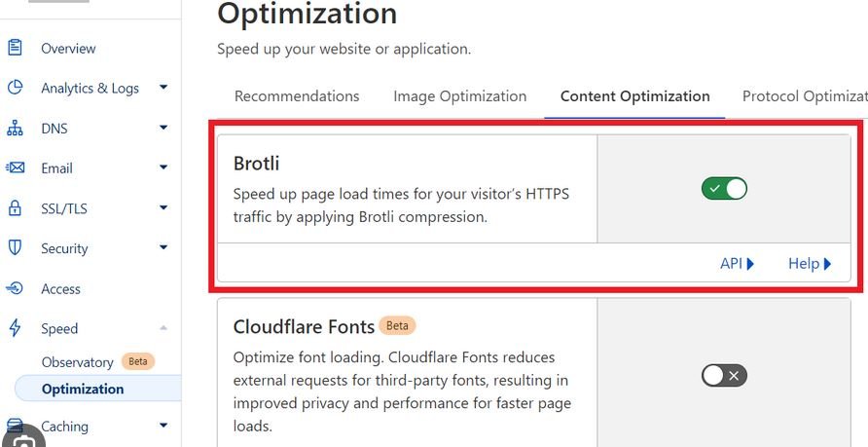Click the Email envelope icon
Viewport: 868px width, 447px height.
click(15, 168)
